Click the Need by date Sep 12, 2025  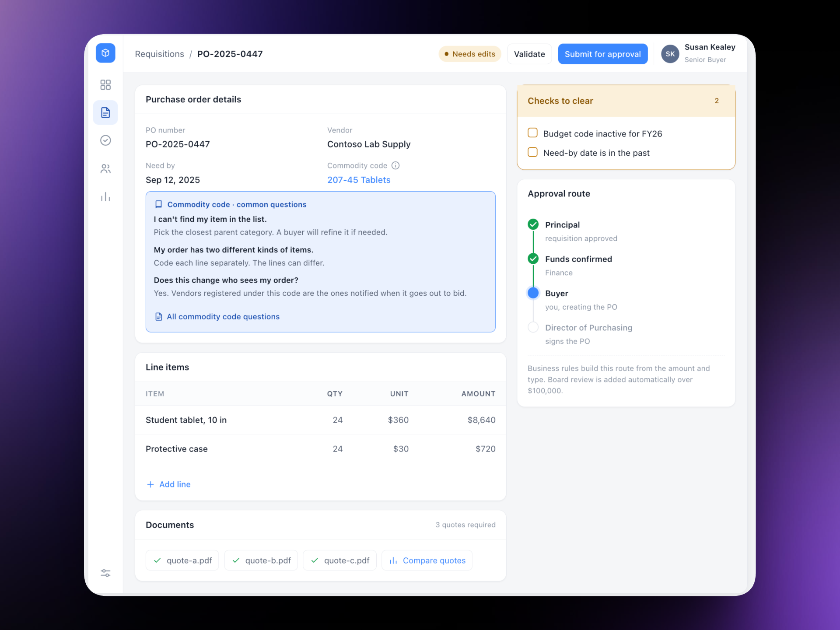(x=173, y=180)
